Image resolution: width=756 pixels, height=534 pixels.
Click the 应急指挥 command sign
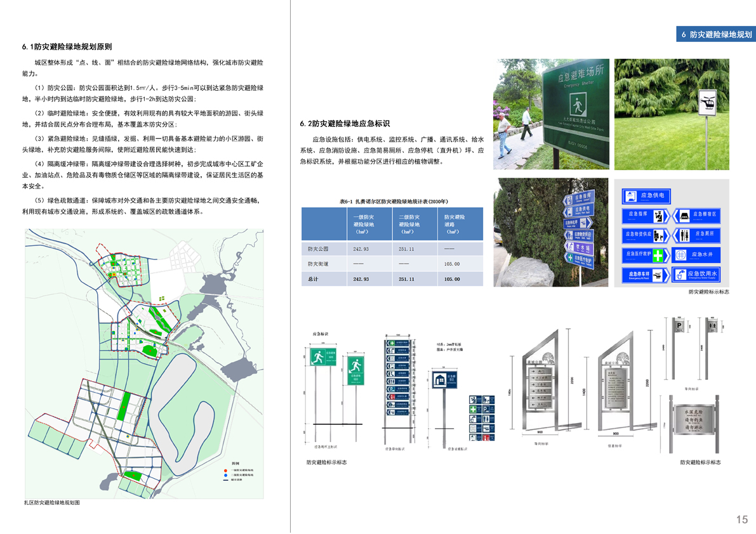[x=646, y=216]
